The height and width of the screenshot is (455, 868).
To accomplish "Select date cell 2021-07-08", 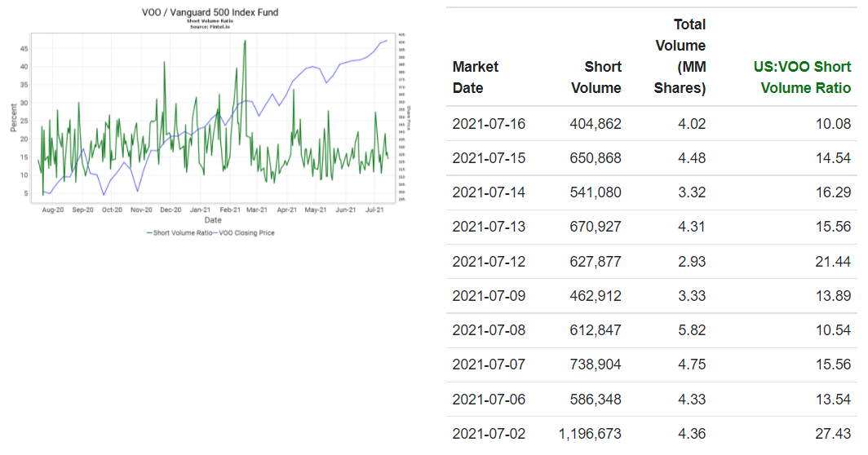I will tap(489, 330).
